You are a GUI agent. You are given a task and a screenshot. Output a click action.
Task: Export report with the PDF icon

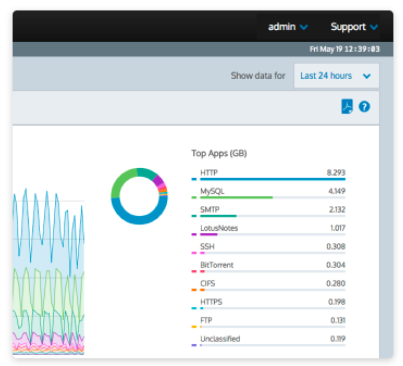coord(347,107)
